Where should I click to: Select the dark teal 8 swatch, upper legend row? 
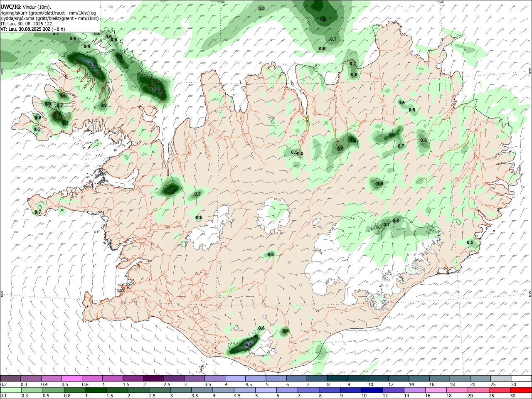[x=337, y=379]
